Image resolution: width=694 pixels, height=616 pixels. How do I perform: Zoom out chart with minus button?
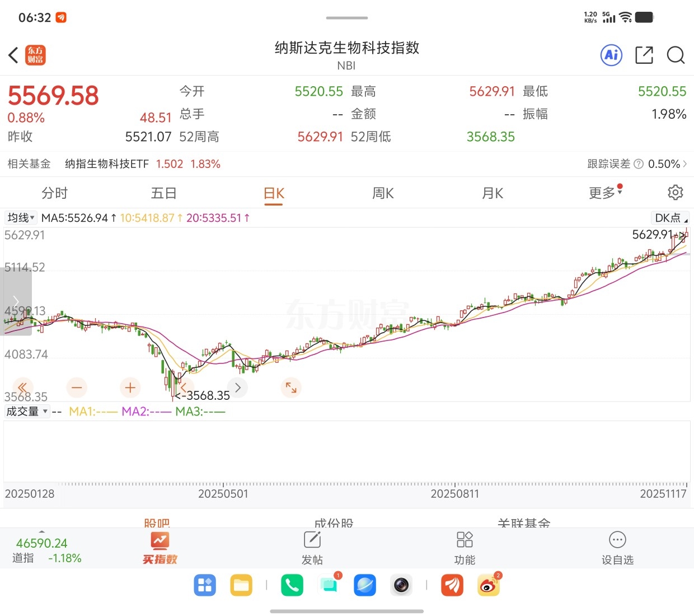(x=77, y=387)
